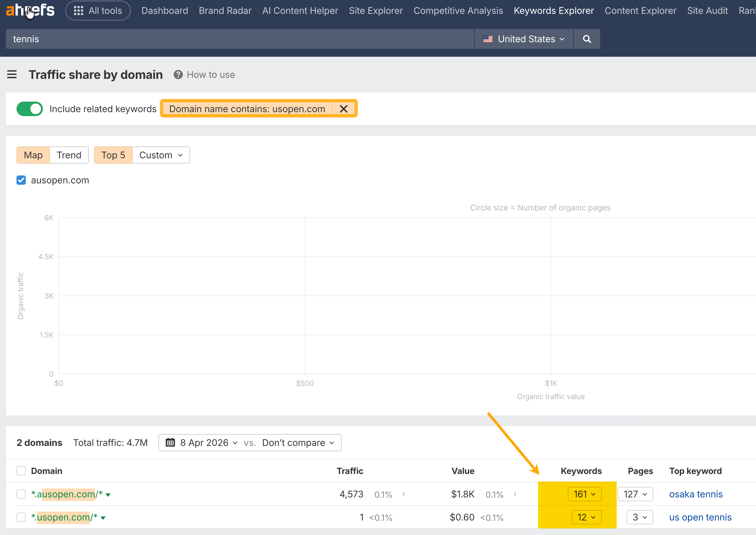This screenshot has height=535, width=756.
Task: Expand the 161 keywords dropdown
Action: coord(585,494)
